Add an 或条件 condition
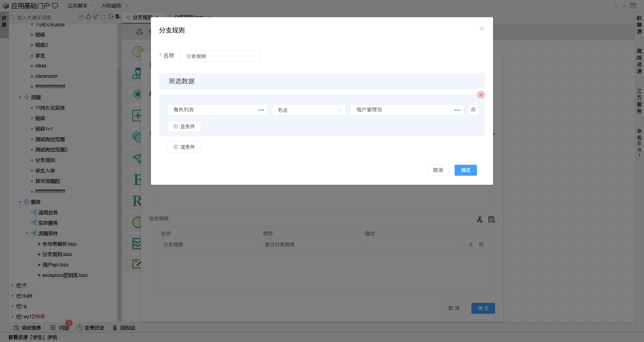The image size is (644, 342). pyautogui.click(x=184, y=147)
